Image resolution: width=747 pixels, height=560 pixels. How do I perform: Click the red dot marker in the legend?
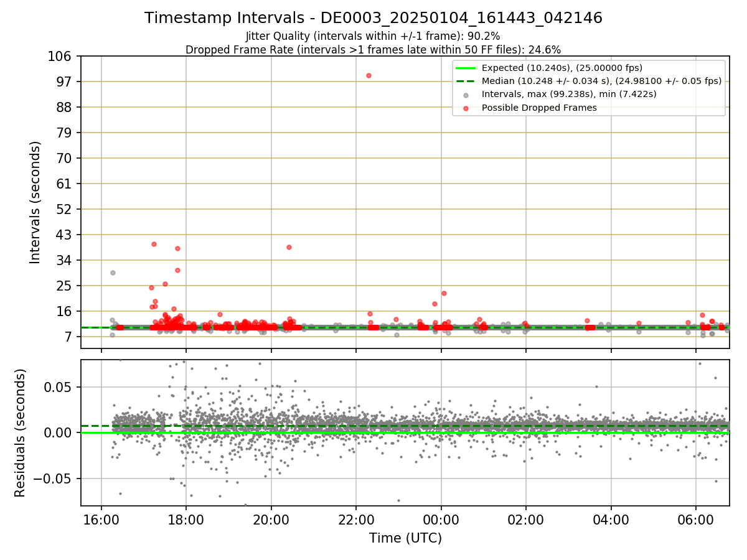click(466, 108)
